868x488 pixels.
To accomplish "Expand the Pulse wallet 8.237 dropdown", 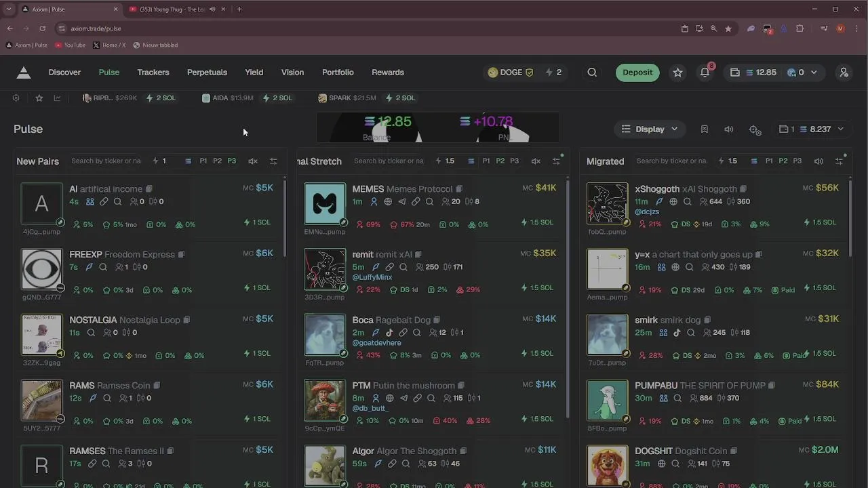I will coord(812,129).
